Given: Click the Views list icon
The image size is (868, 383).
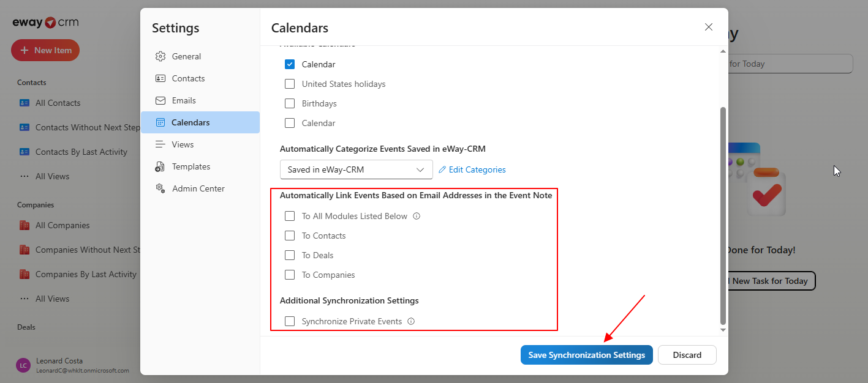Looking at the screenshot, I should pos(160,144).
